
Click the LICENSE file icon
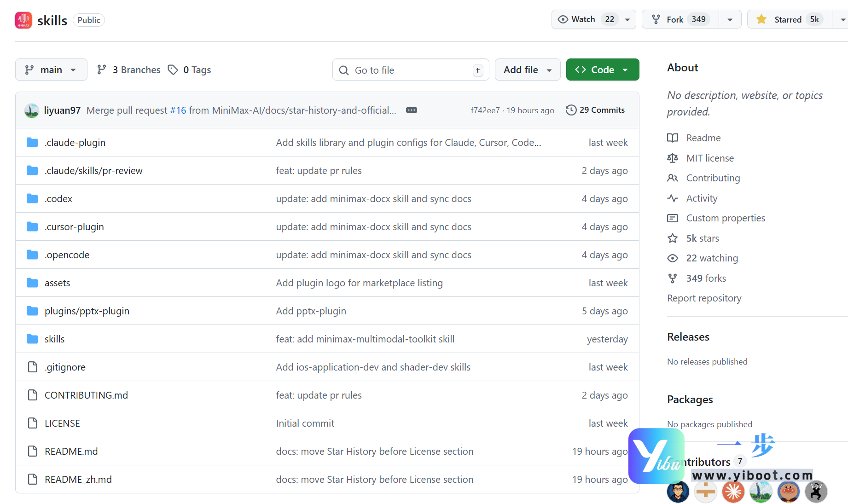tap(32, 423)
